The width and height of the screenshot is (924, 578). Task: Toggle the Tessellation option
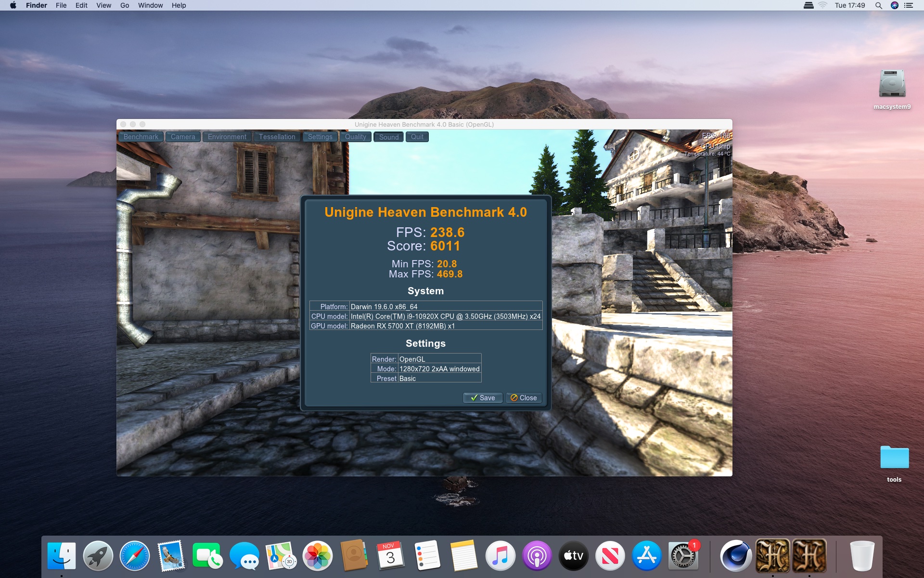[x=277, y=137]
